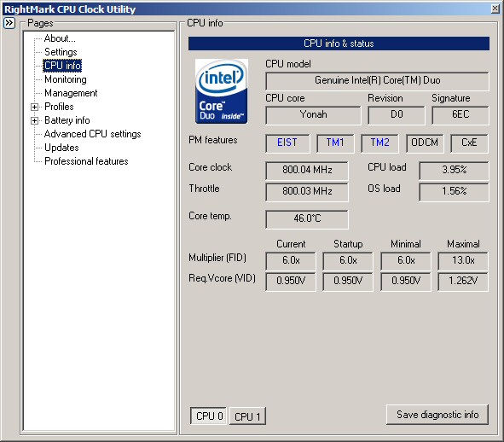This screenshot has width=504, height=442.
Task: Close the RightMark CPU Clock Utility window
Action: click(x=495, y=9)
